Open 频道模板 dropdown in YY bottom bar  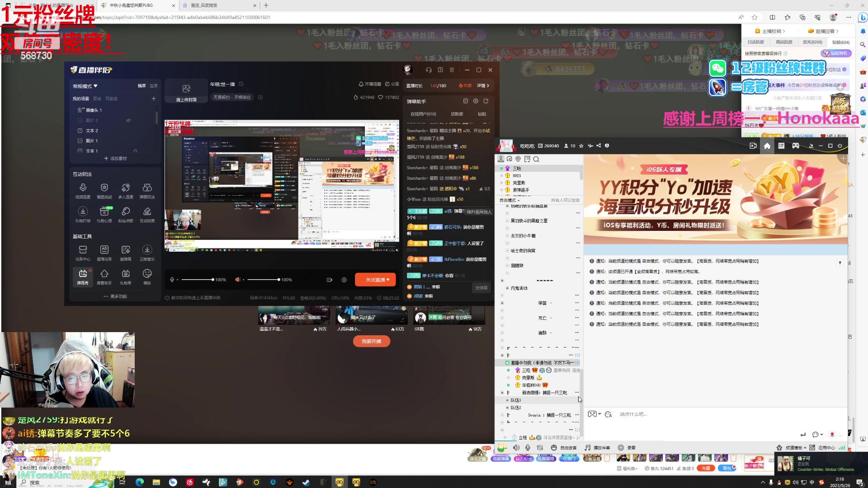coord(792,448)
